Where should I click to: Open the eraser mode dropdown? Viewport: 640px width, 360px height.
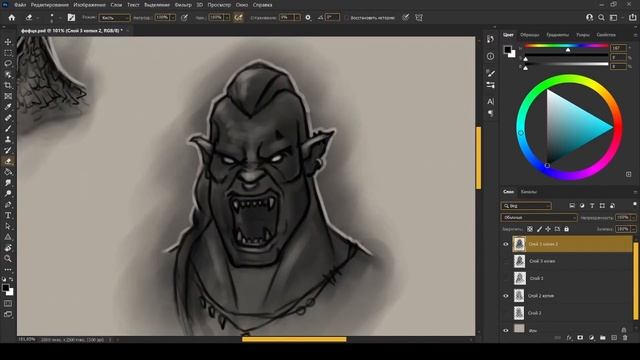[114, 18]
